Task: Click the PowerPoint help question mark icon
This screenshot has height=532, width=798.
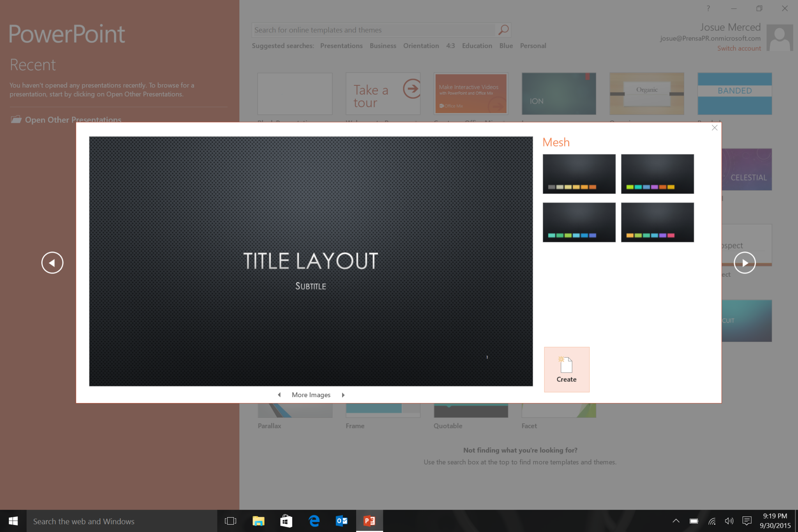Action: point(708,8)
